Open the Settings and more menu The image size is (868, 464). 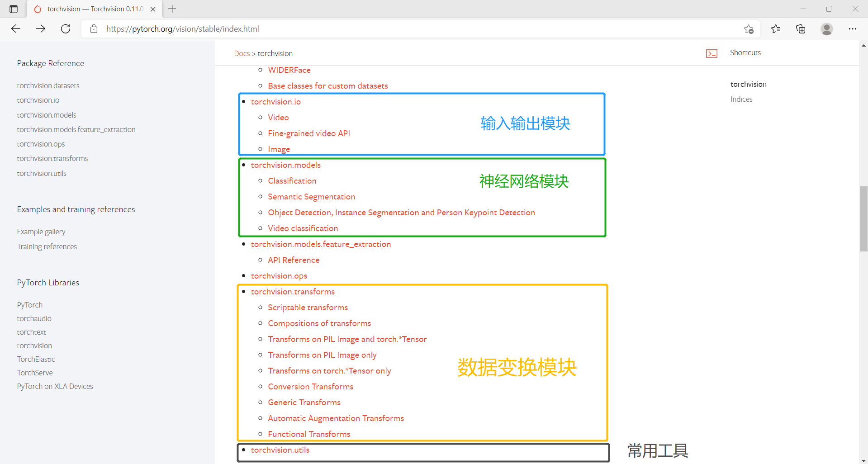point(853,28)
